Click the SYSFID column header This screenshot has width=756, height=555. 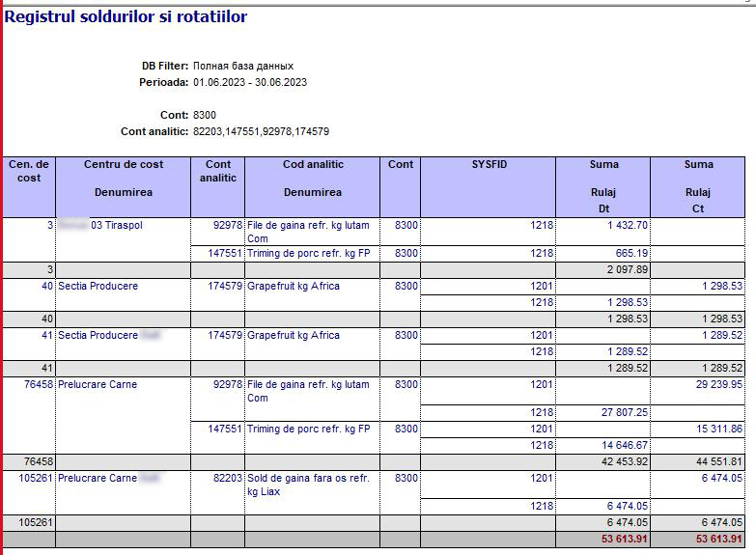point(489,187)
